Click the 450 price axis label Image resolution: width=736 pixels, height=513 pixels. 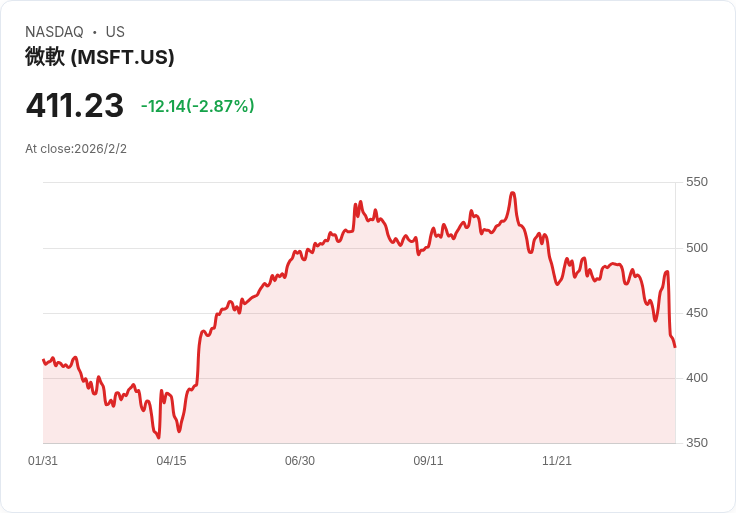click(696, 313)
